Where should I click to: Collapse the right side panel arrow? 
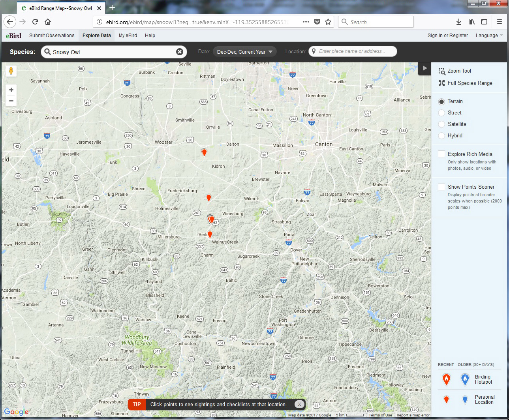click(x=424, y=68)
